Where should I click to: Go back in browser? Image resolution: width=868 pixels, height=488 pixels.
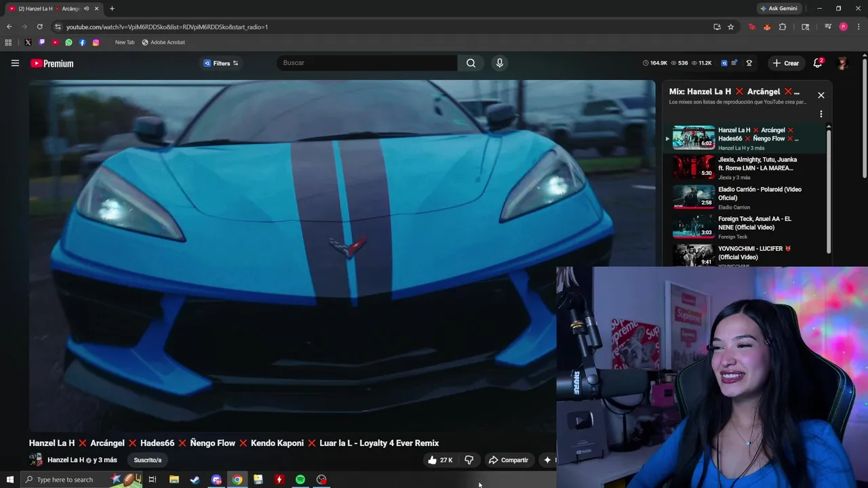[x=9, y=27]
